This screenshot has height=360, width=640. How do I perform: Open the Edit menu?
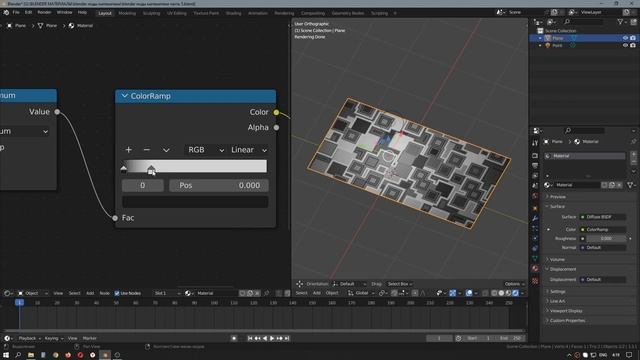click(x=28, y=13)
